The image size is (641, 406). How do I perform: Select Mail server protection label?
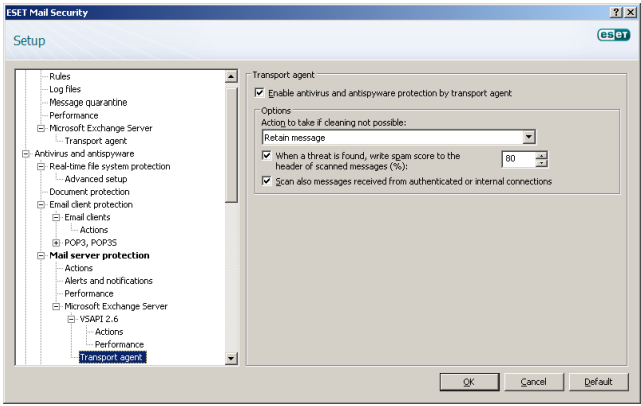(99, 256)
